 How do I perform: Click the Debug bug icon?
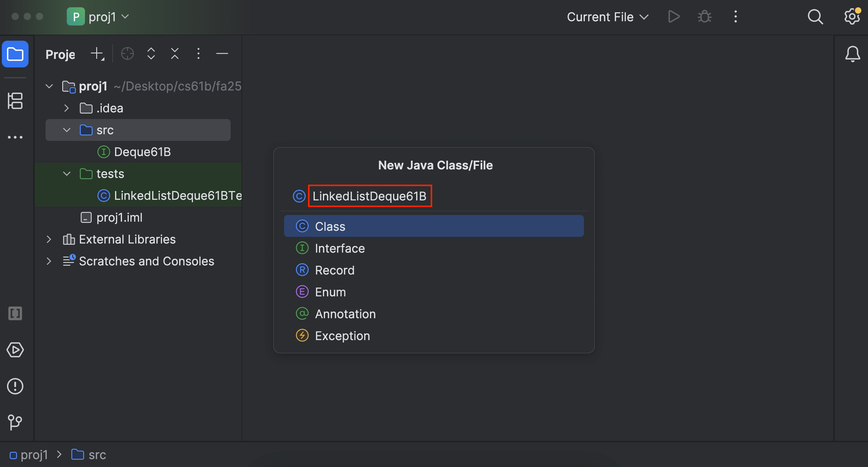pyautogui.click(x=705, y=17)
